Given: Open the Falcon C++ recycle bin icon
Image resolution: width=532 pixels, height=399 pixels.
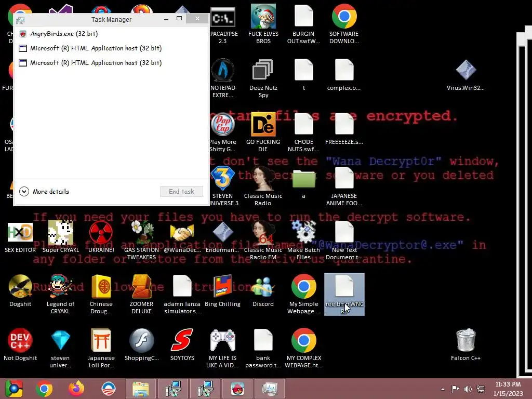Looking at the screenshot, I should pos(465,345).
